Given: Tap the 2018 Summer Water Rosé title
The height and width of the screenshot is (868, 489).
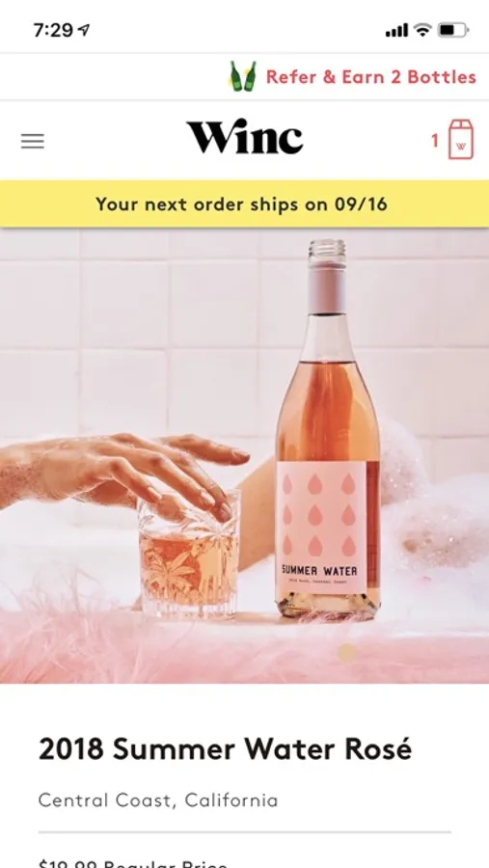Looking at the screenshot, I should [226, 749].
